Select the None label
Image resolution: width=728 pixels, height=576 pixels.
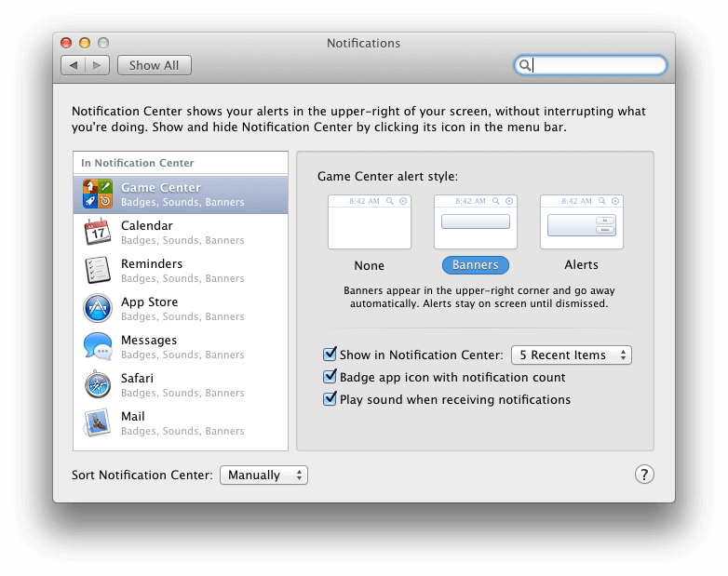[x=369, y=265]
